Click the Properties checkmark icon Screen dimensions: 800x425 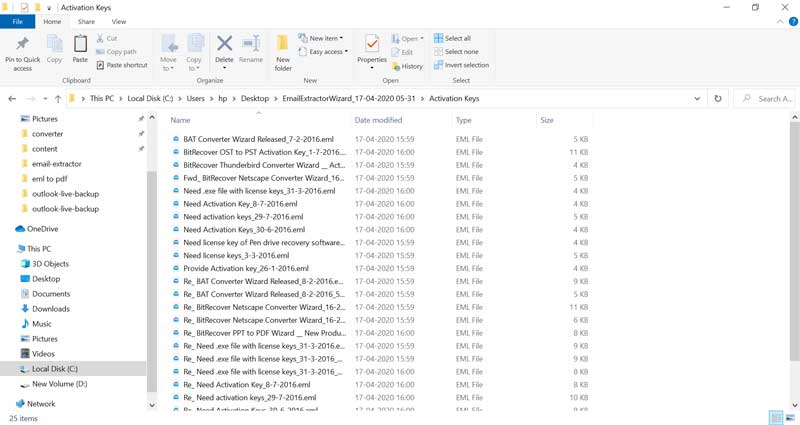(372, 44)
